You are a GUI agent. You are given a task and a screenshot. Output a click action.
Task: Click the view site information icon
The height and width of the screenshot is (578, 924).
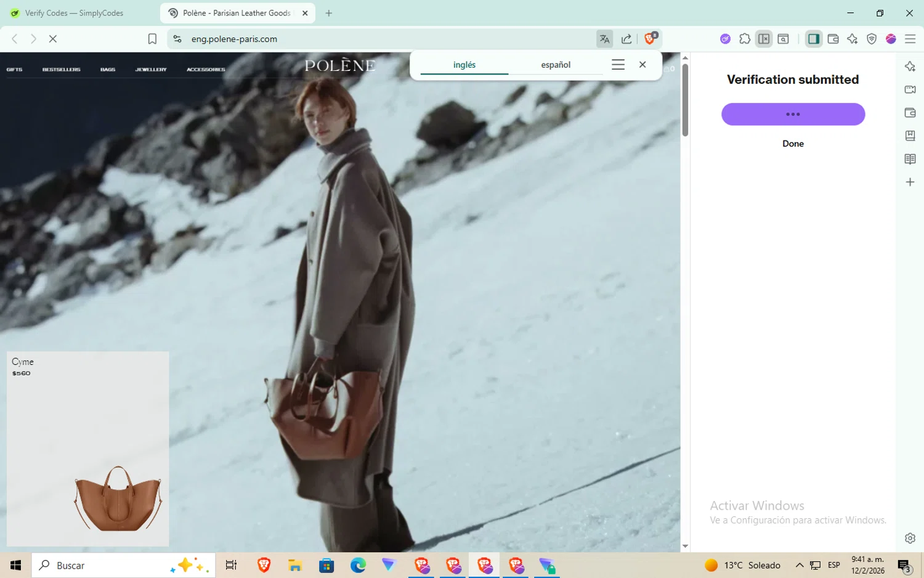pyautogui.click(x=177, y=39)
